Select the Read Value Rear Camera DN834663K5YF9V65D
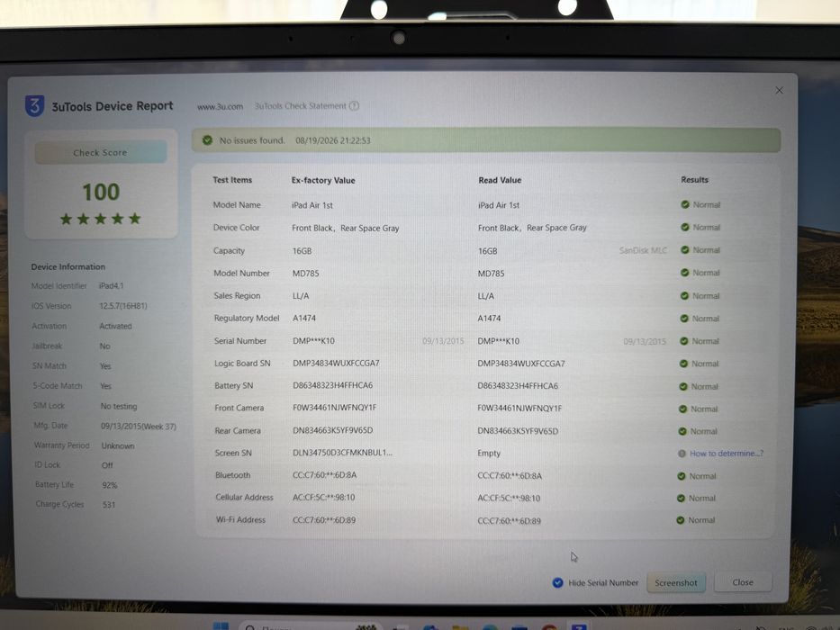The height and width of the screenshot is (630, 840). coord(518,431)
